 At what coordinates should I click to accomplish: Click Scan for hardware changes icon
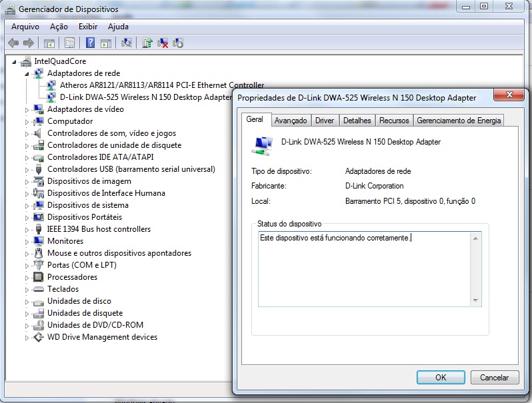click(127, 43)
